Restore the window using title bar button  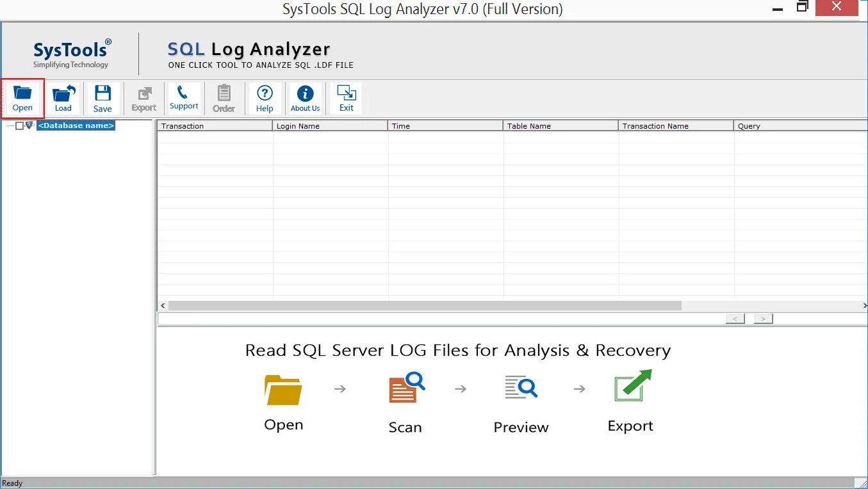point(802,7)
